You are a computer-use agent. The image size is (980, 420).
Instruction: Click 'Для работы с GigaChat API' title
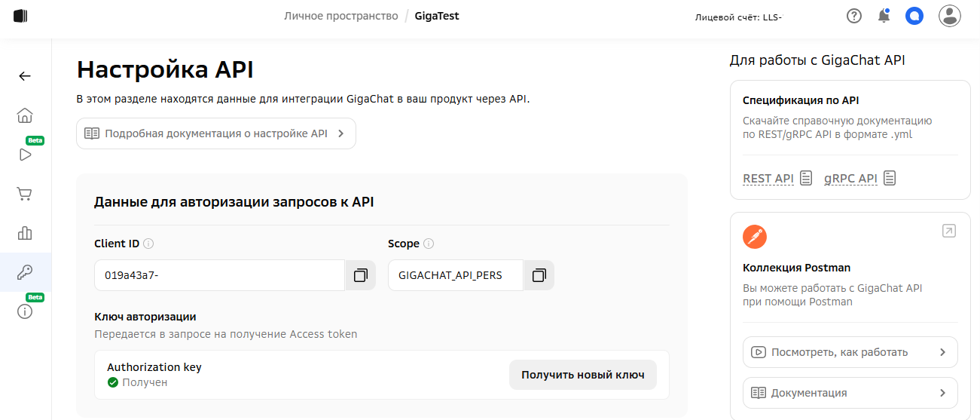coord(817,60)
